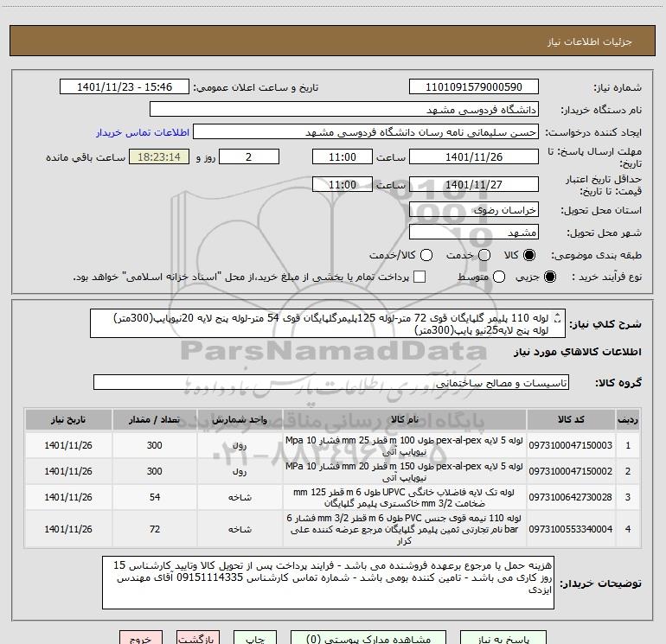Click the goods group field تاسیسات و مصالح ساختمانی
Viewport: 666px width, 644px height.
click(x=331, y=382)
